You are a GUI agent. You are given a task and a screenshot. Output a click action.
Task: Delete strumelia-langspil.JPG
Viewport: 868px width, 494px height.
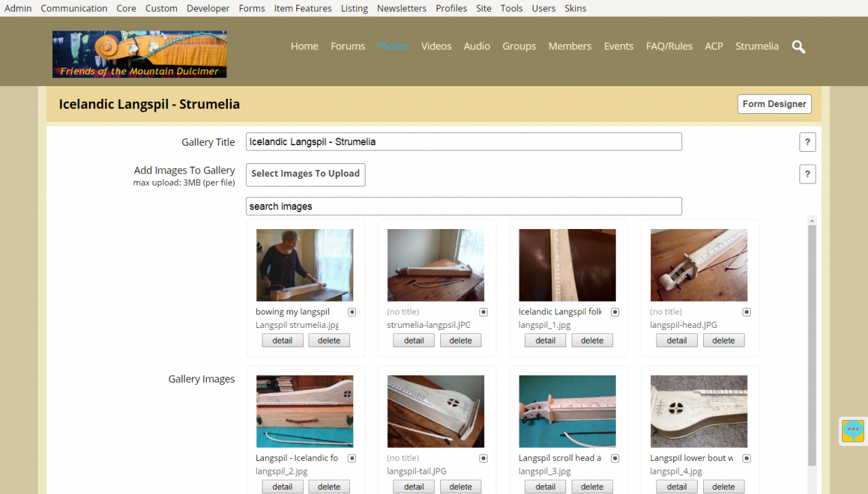[460, 340]
